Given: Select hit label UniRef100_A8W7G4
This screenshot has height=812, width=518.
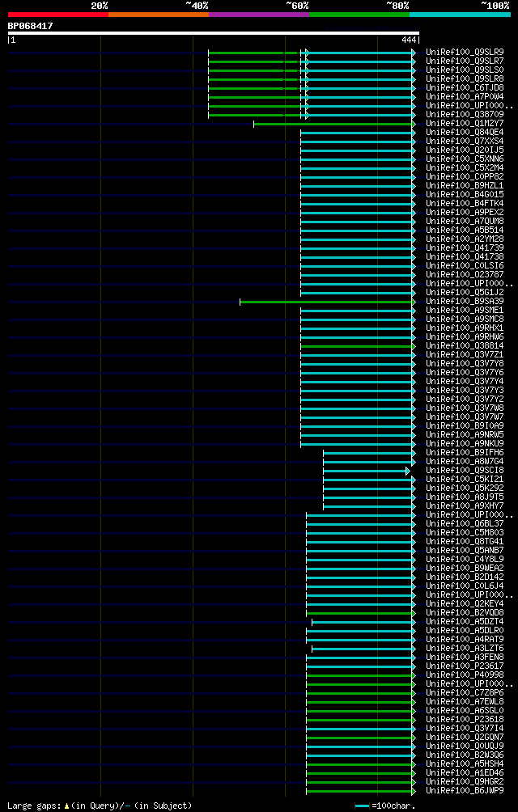Looking at the screenshot, I should (x=465, y=462).
